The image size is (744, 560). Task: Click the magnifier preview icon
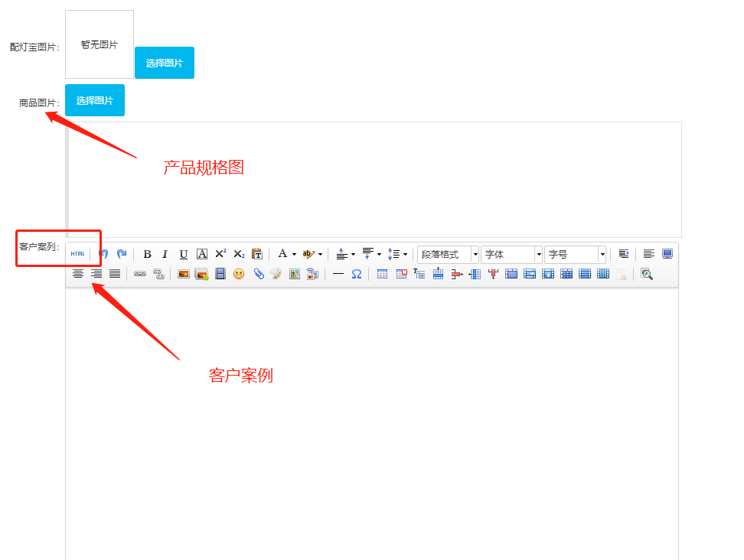(x=647, y=274)
